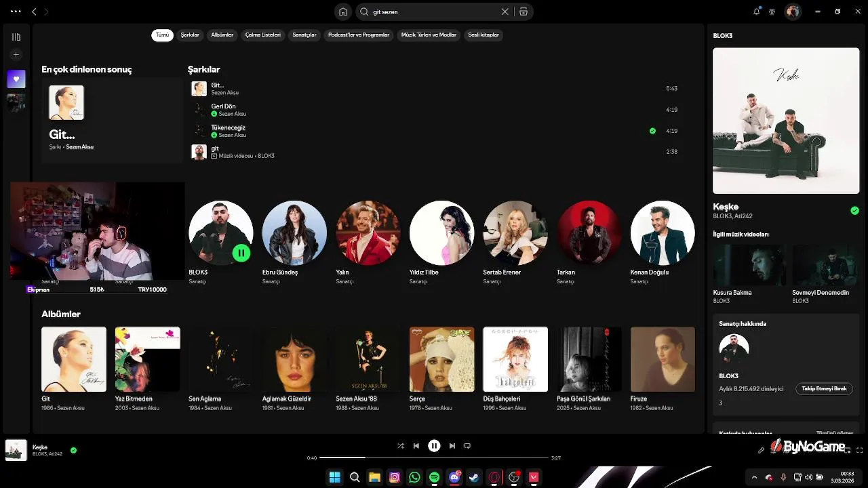
Task: Open Steam from taskbar
Action: tap(474, 477)
